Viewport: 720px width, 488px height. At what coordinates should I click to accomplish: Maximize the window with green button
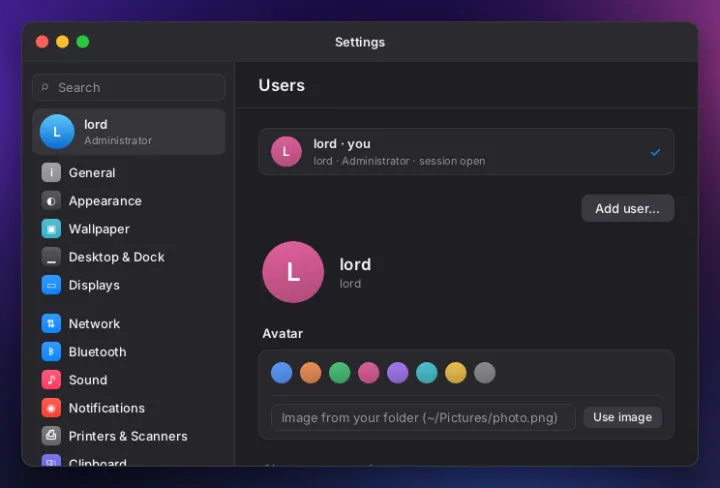click(x=83, y=42)
